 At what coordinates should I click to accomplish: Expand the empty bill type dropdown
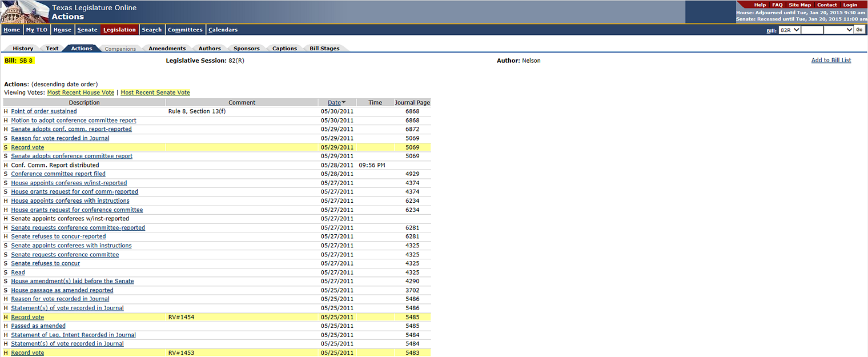[838, 30]
